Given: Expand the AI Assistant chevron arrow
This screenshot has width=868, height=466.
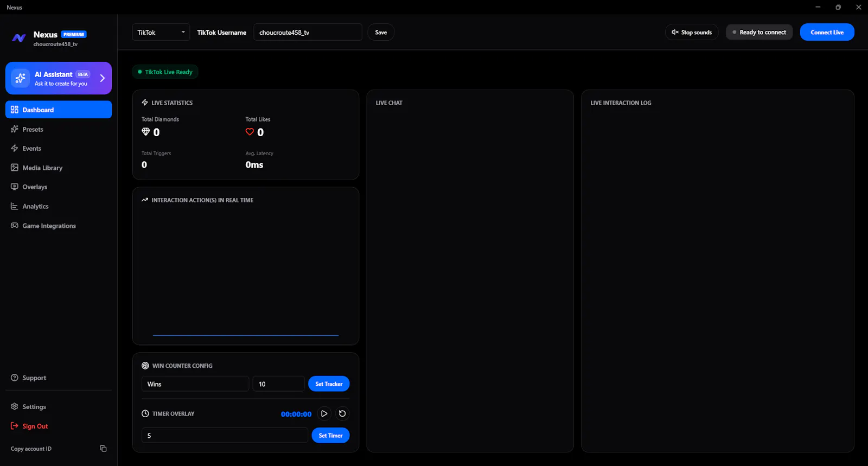Looking at the screenshot, I should (103, 78).
